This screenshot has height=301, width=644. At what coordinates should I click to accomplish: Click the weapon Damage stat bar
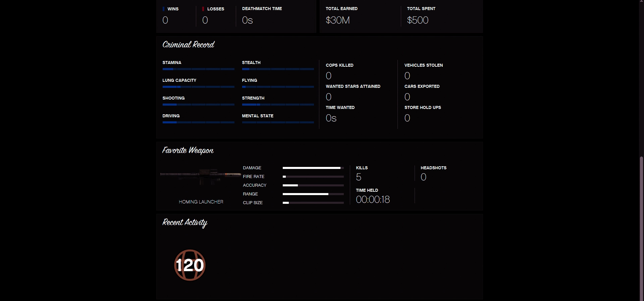[313, 168]
